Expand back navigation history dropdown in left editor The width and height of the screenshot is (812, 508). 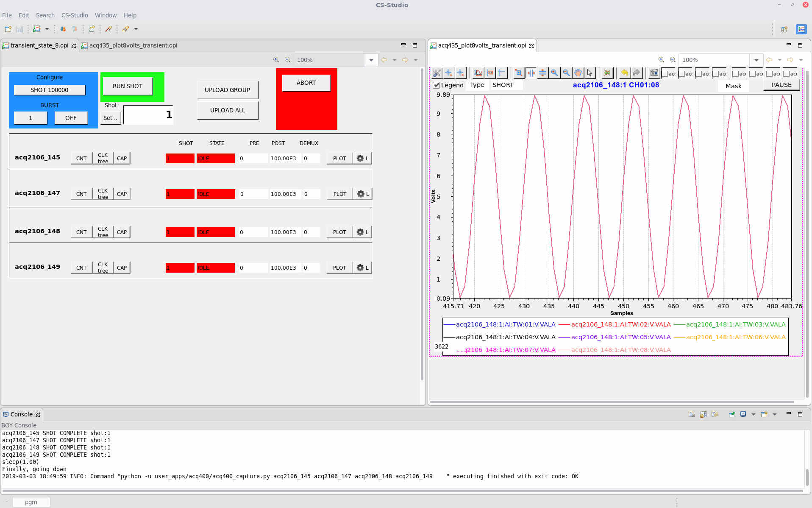tap(395, 60)
